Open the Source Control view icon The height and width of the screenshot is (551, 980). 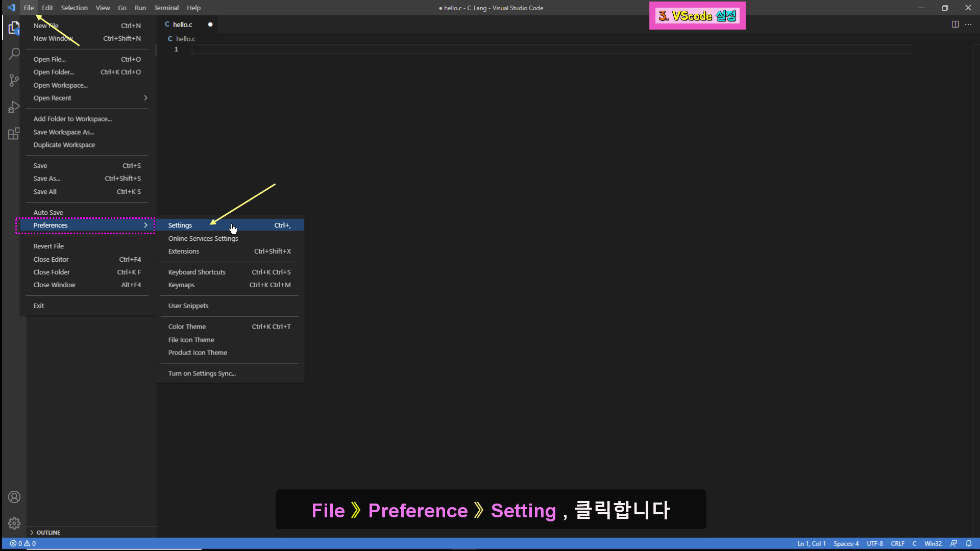point(14,80)
